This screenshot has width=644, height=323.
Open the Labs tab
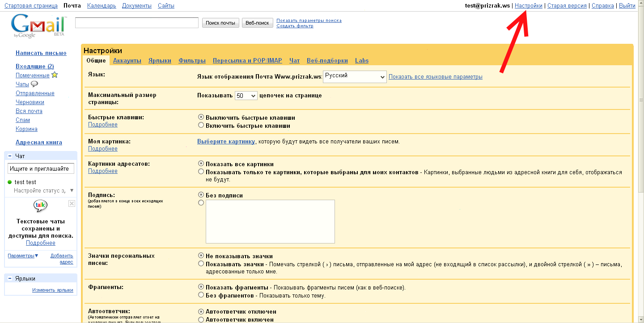(x=362, y=60)
